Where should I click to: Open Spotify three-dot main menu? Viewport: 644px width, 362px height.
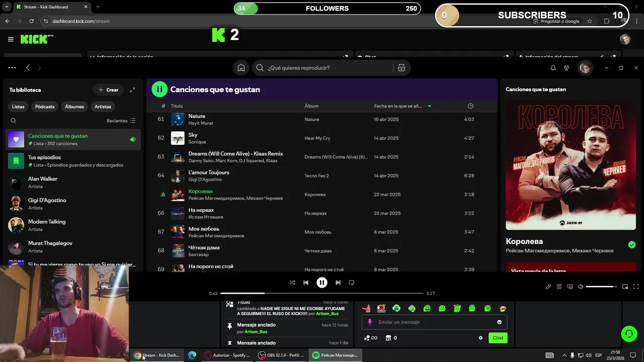tap(12, 68)
